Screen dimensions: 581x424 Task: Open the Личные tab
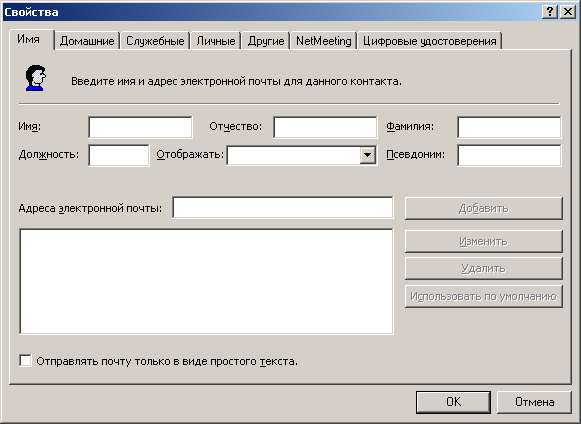(216, 41)
